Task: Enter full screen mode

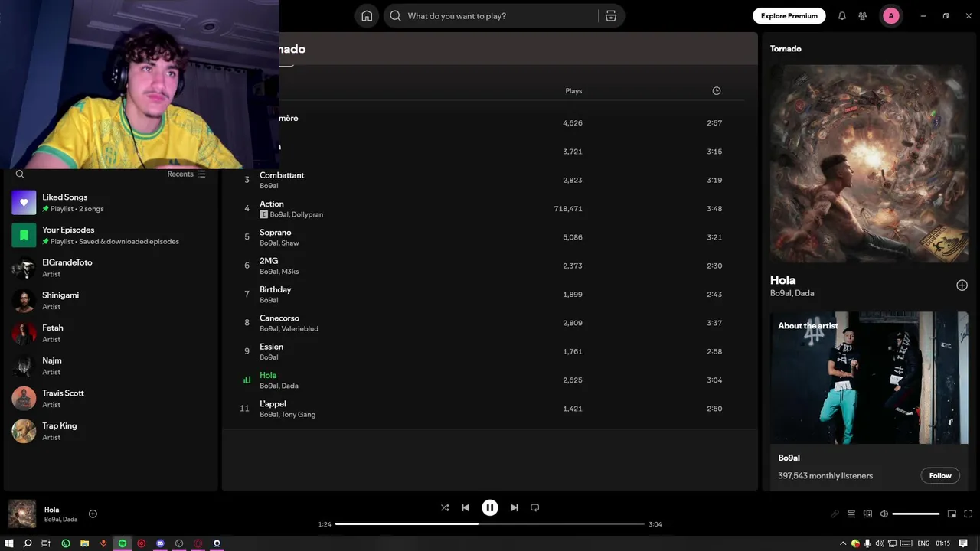Action: (969, 514)
